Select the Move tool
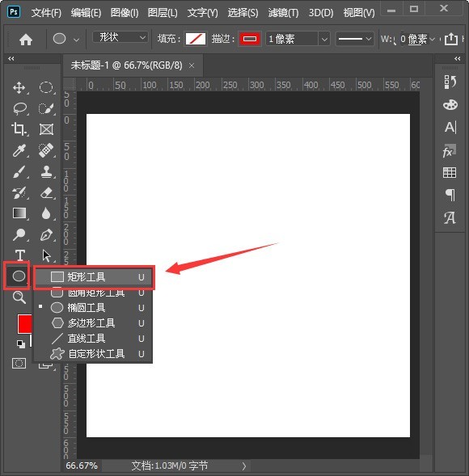 pyautogui.click(x=19, y=88)
